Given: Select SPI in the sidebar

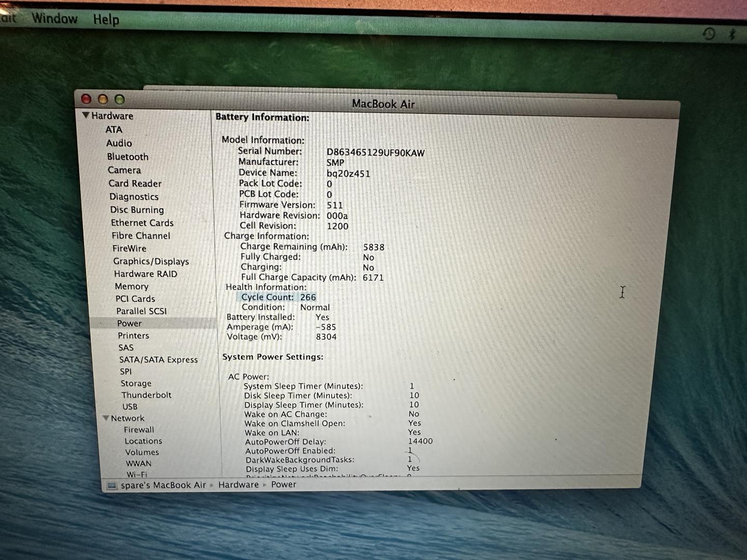Looking at the screenshot, I should [126, 371].
